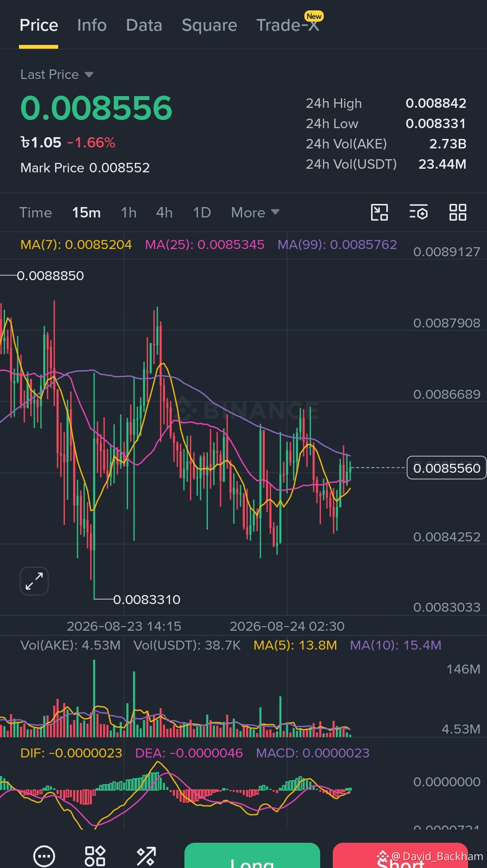Click the MACD: 0.0000023 label
Screen dimensions: 487x868
[x=313, y=753]
